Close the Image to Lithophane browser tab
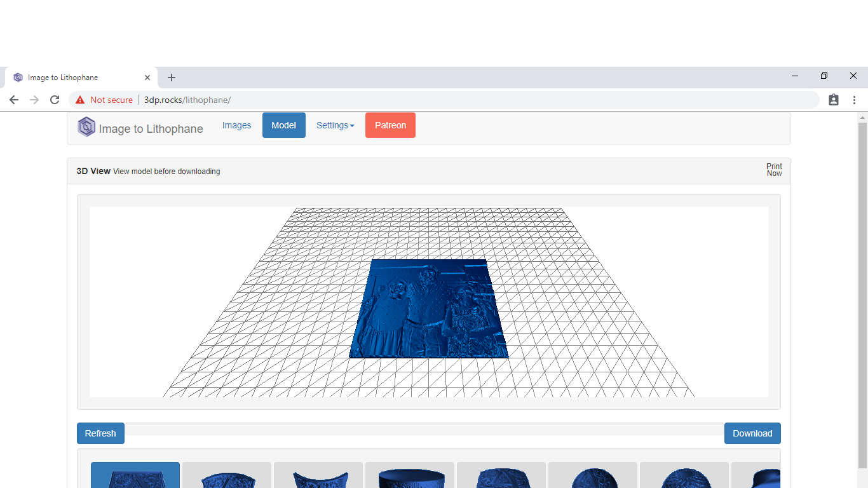The image size is (868, 488). [x=147, y=78]
